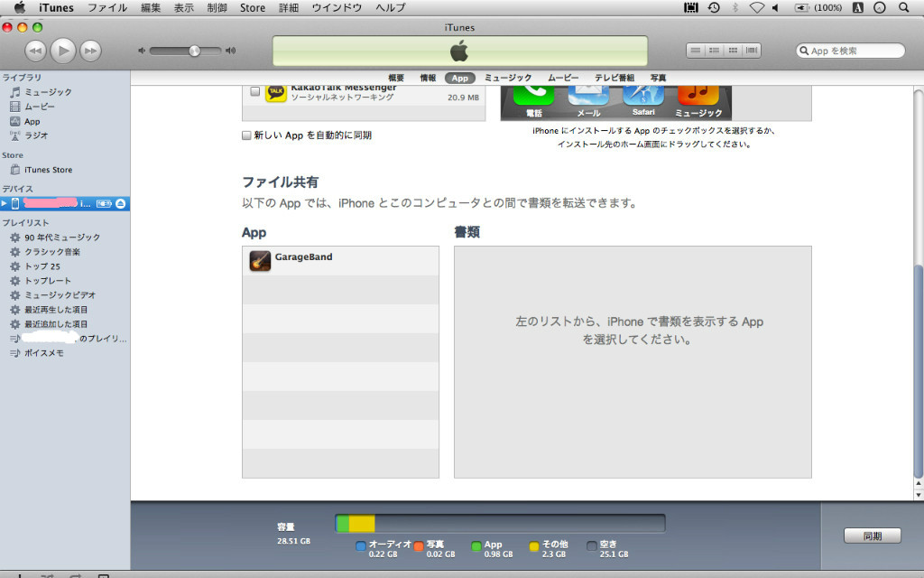Click the ミュージック icon in dock preview

pyautogui.click(x=698, y=96)
